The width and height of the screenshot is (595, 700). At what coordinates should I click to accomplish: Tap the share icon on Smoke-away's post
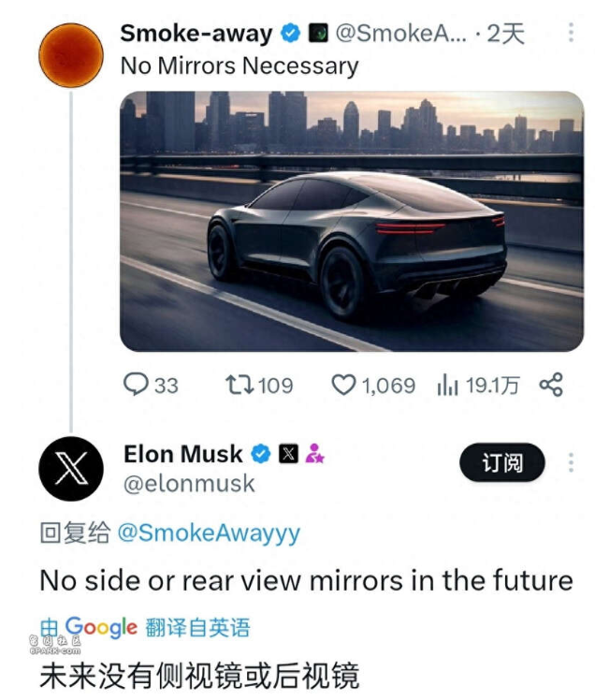[x=551, y=385]
